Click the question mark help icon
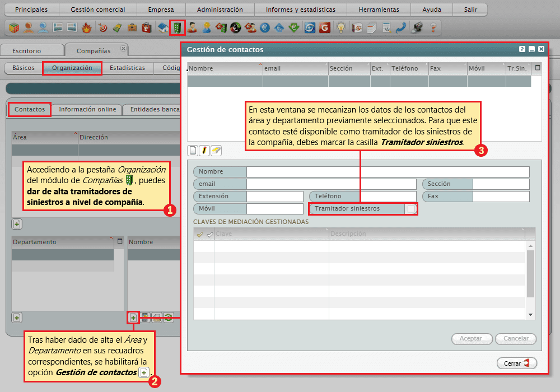Screen dimensions: 560x392 (433, 27)
